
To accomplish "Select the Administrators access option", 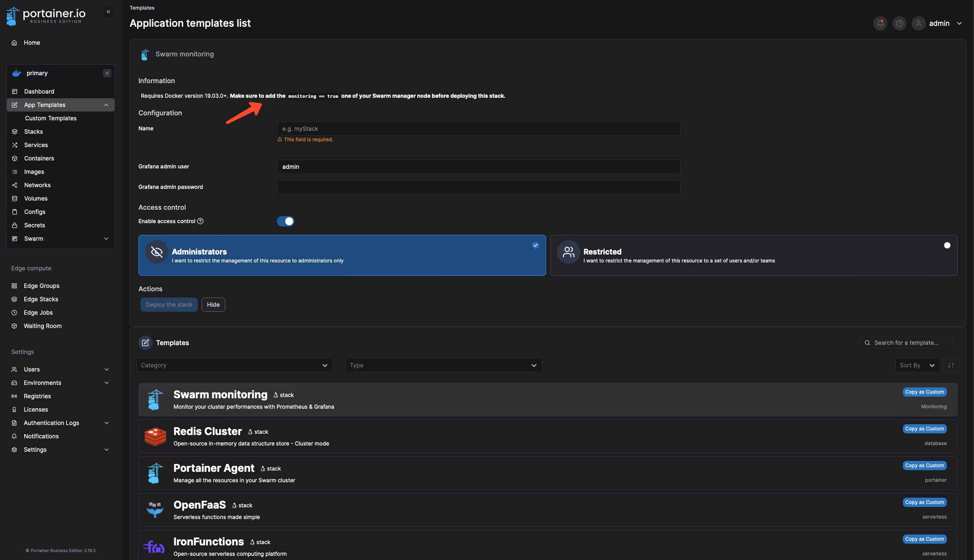I will [x=342, y=255].
